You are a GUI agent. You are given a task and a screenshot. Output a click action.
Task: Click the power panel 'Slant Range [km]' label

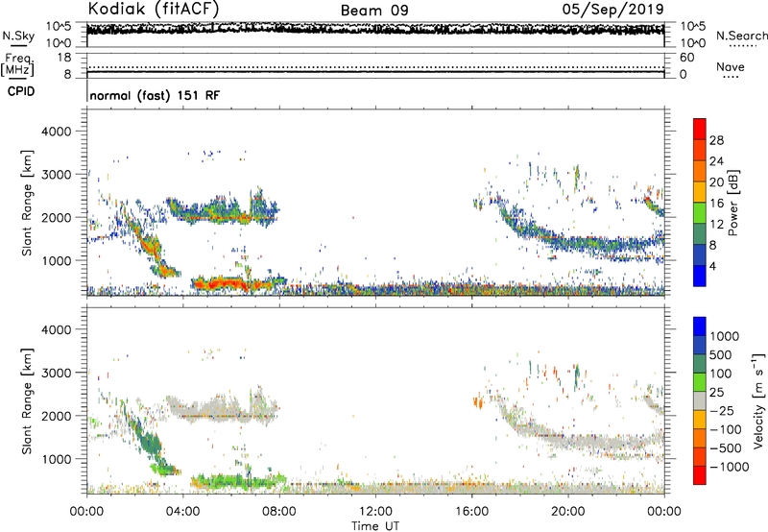pyautogui.click(x=27, y=203)
